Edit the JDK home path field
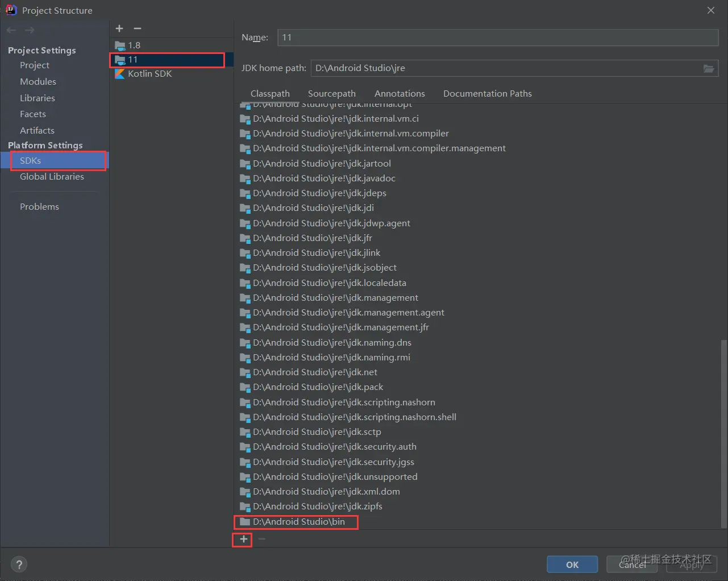This screenshot has height=581, width=728. pos(506,68)
